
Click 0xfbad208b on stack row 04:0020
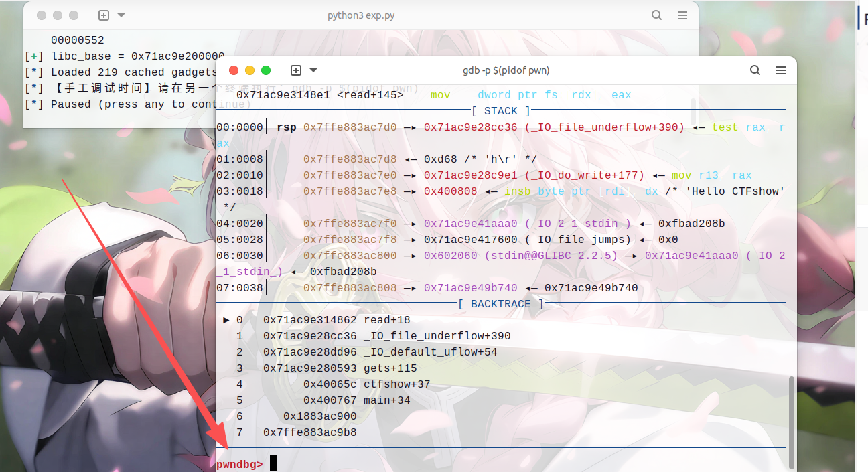[x=691, y=224]
